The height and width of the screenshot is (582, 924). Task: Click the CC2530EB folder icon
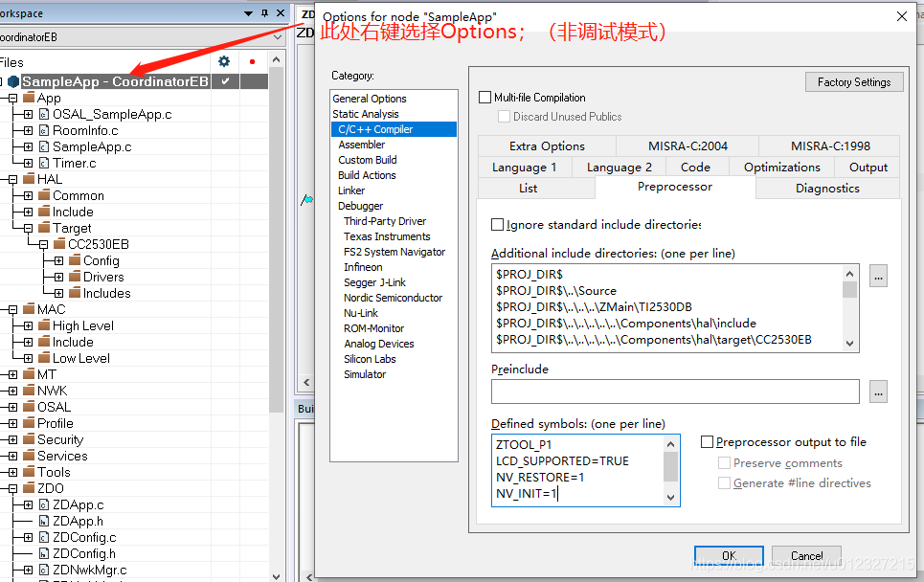59,244
